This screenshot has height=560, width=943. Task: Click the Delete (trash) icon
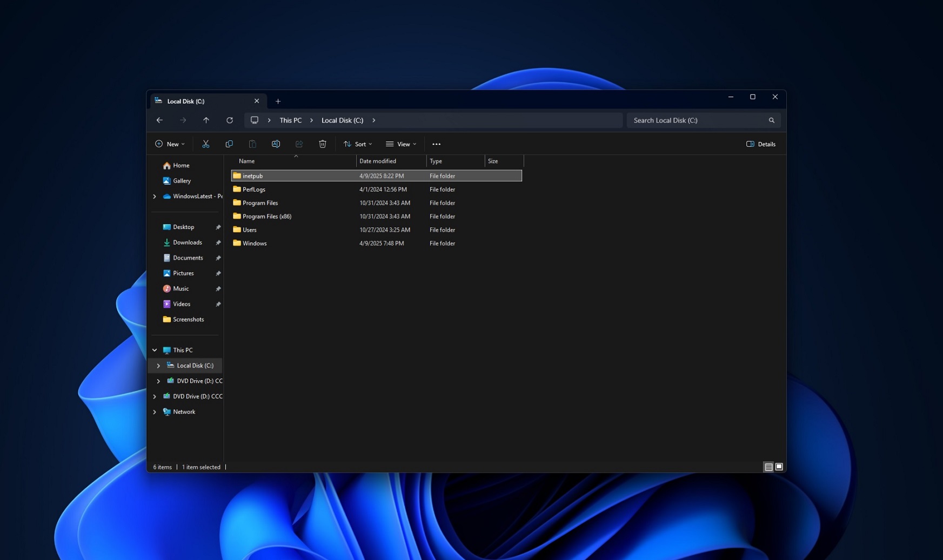tap(323, 144)
